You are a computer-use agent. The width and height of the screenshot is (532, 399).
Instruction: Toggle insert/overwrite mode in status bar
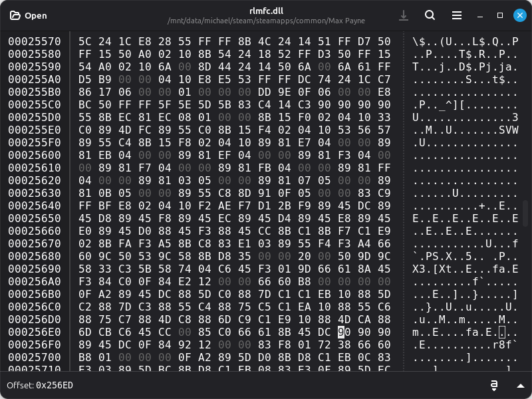click(494, 386)
